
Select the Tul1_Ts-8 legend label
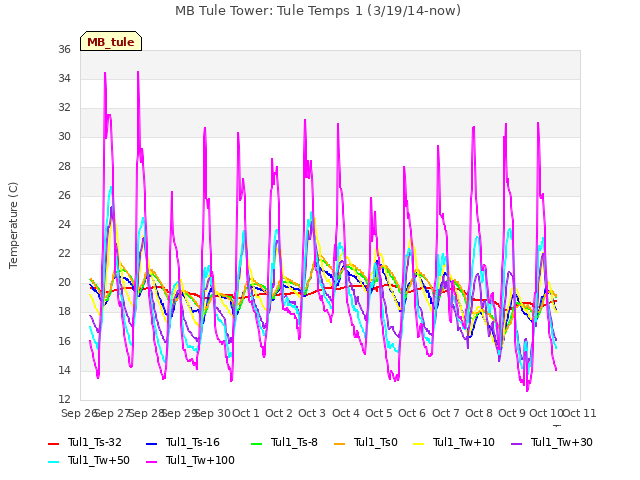pos(294,442)
